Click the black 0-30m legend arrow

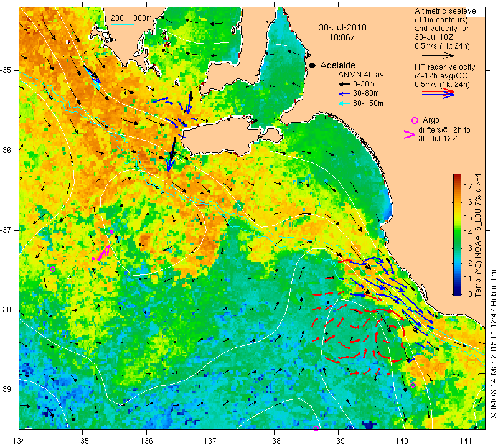pos(344,85)
